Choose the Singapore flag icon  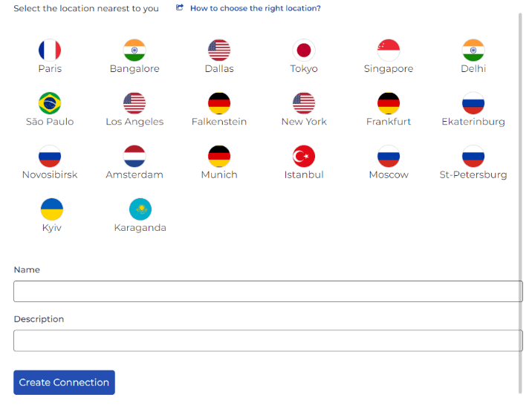pos(389,50)
